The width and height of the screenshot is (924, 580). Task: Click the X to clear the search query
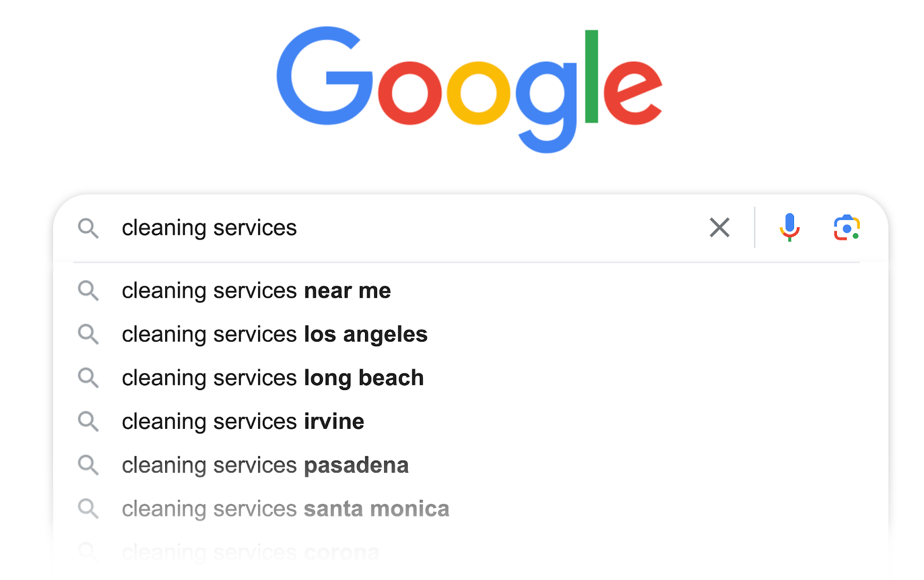719,227
